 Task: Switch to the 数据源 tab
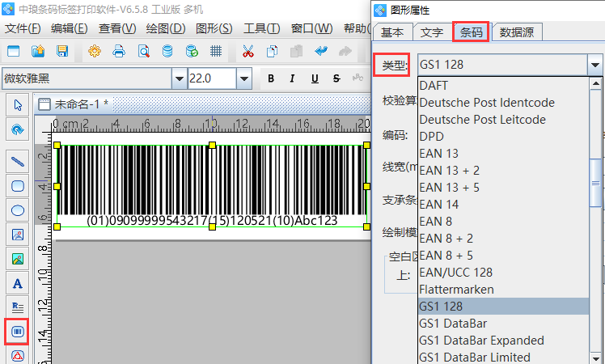point(517,32)
